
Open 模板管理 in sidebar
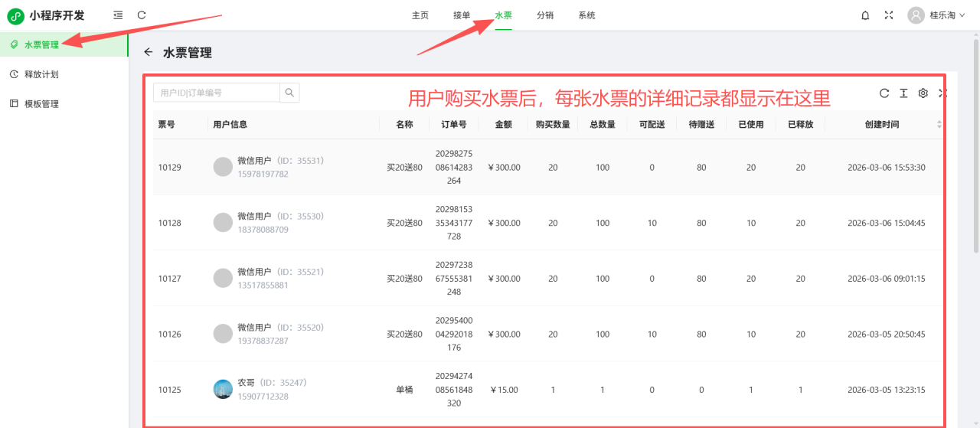(x=41, y=104)
